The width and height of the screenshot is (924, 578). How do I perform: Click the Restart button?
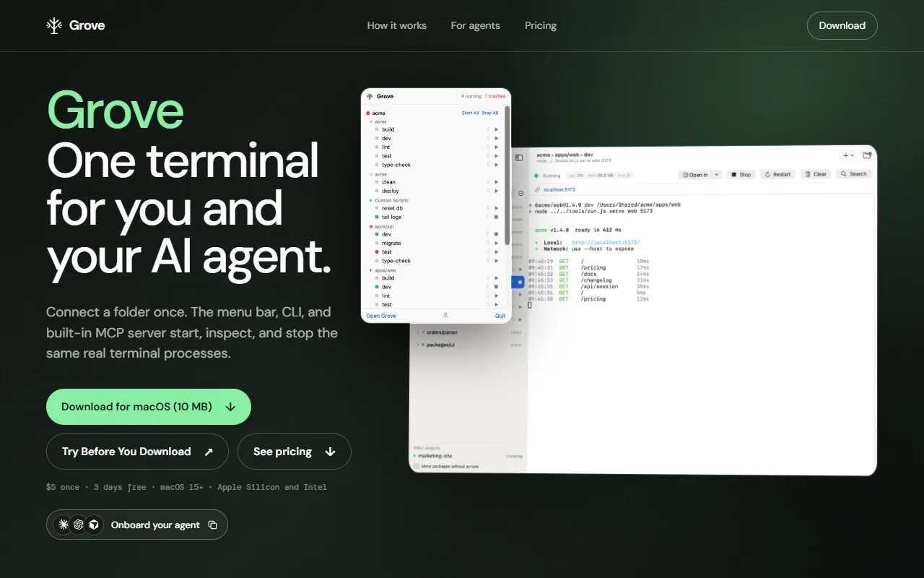pyautogui.click(x=777, y=174)
